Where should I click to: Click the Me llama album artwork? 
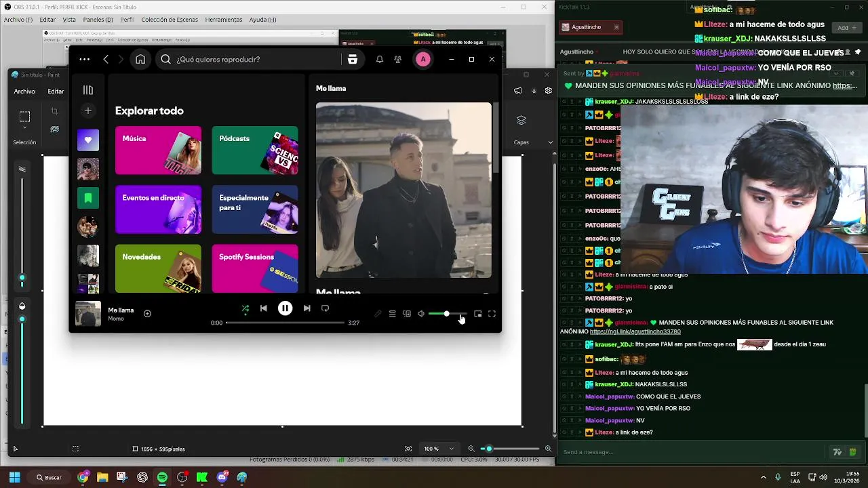pos(403,190)
